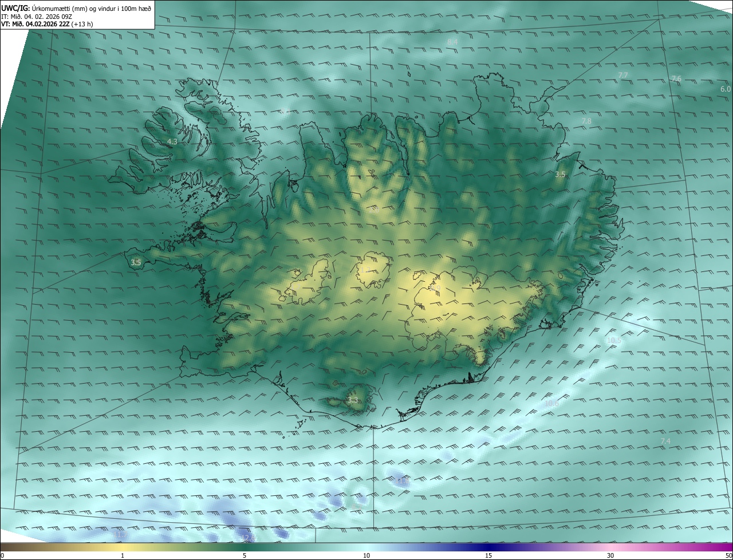Click the colorbar tick label 30

point(610,555)
